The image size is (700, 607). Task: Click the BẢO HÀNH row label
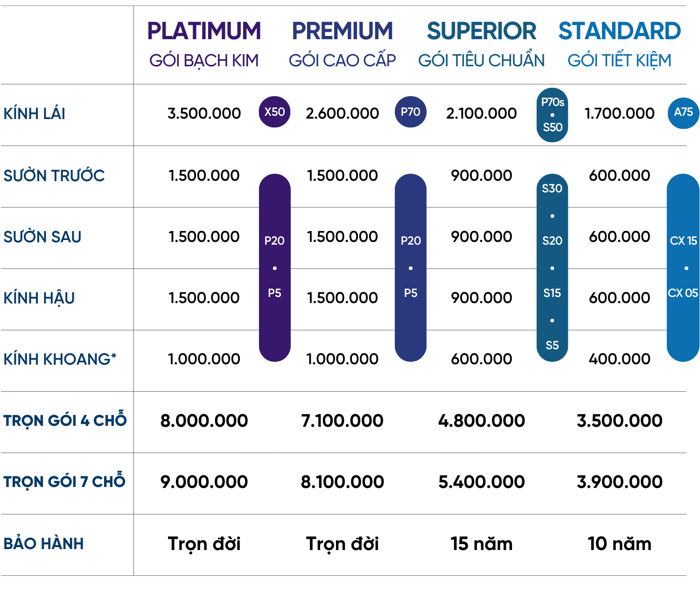(x=43, y=543)
